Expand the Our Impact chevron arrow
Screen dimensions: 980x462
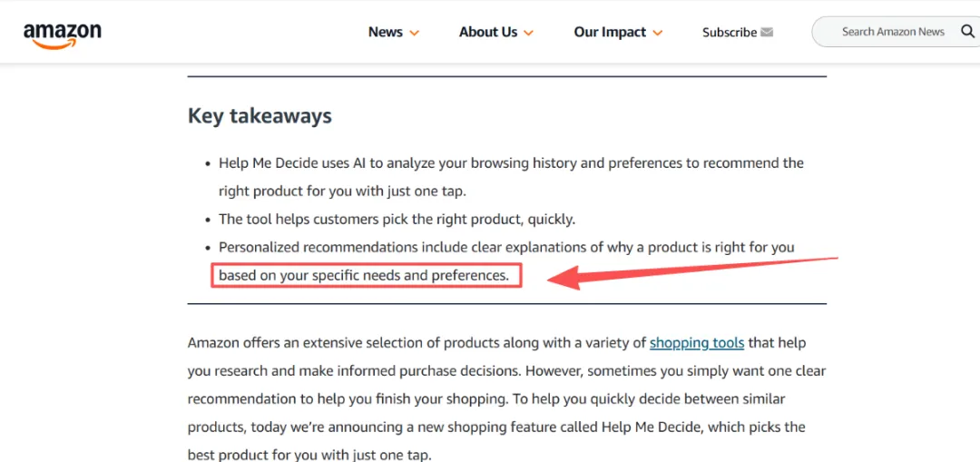click(658, 33)
